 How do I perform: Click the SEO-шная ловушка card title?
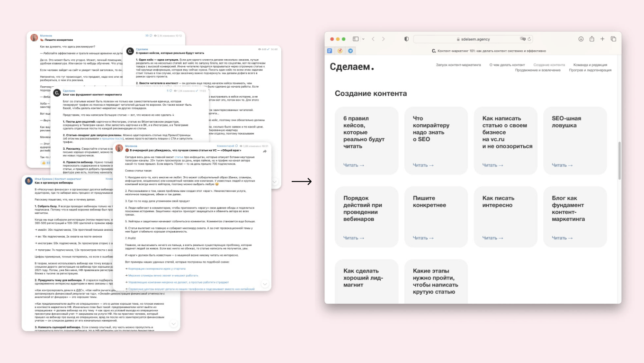click(x=566, y=122)
